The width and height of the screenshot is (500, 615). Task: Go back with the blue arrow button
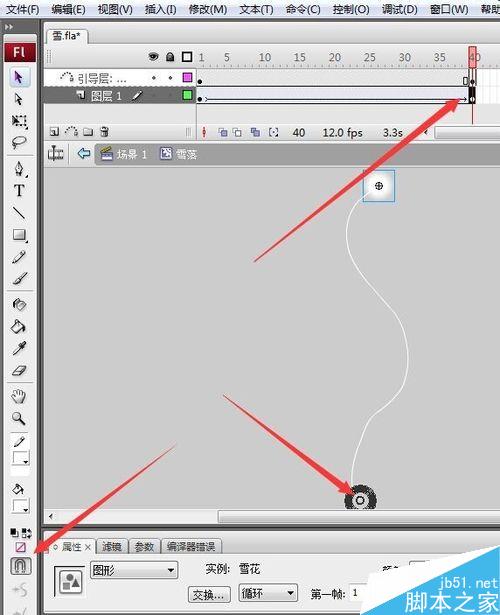click(x=84, y=153)
